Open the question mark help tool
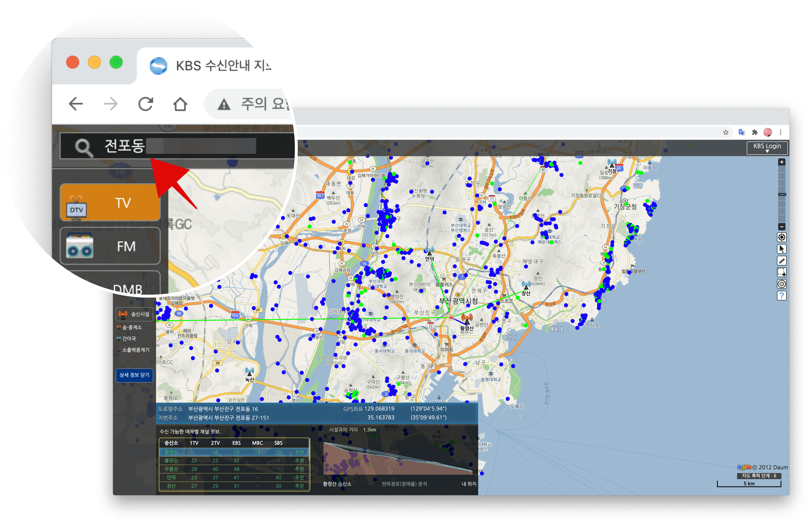Image resolution: width=812 pixels, height=525 pixels. tap(781, 296)
